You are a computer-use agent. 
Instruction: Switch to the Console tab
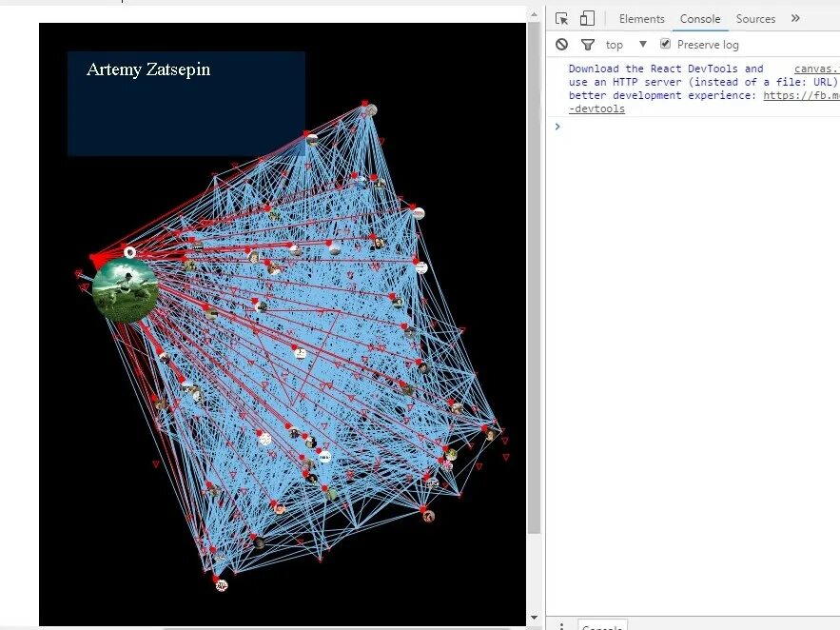pos(699,19)
